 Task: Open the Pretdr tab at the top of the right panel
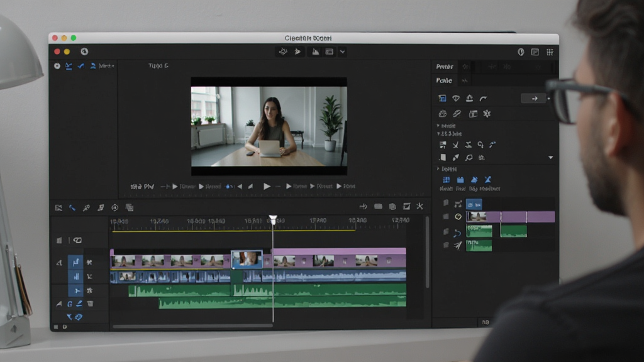click(445, 67)
